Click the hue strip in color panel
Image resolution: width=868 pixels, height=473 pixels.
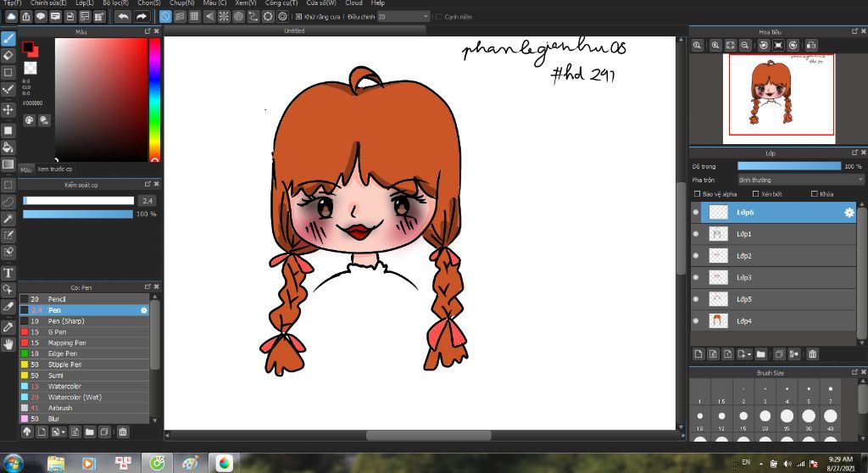click(154, 100)
